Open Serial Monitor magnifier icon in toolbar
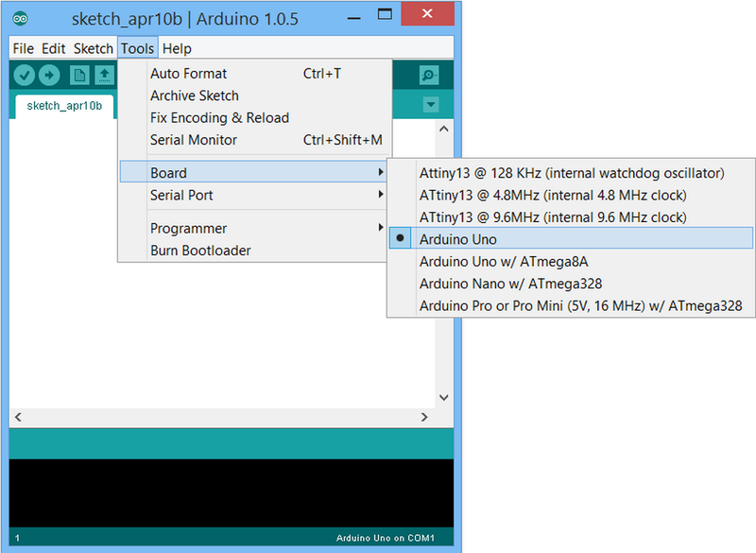 (x=429, y=76)
